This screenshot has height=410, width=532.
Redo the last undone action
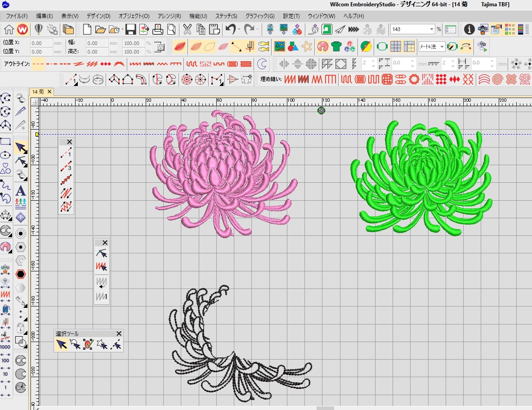point(249,29)
